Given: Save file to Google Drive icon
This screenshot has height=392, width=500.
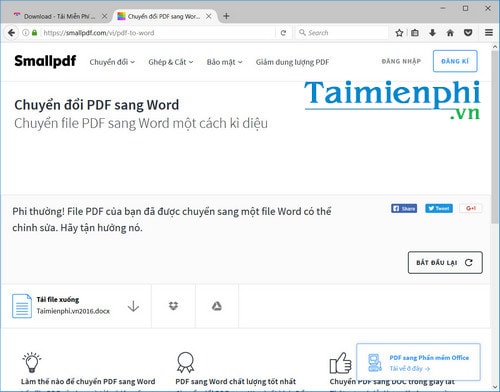Looking at the screenshot, I should click(x=217, y=306).
